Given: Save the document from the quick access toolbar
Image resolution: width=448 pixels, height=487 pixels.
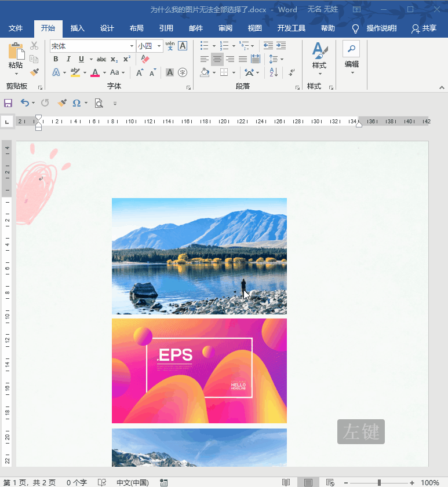Looking at the screenshot, I should pyautogui.click(x=8, y=103).
